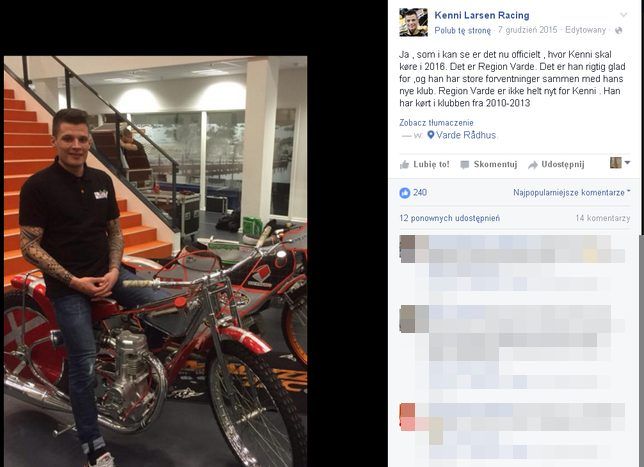Expand Najpopularniejsze komentarze sorting dropdown

[x=571, y=192]
